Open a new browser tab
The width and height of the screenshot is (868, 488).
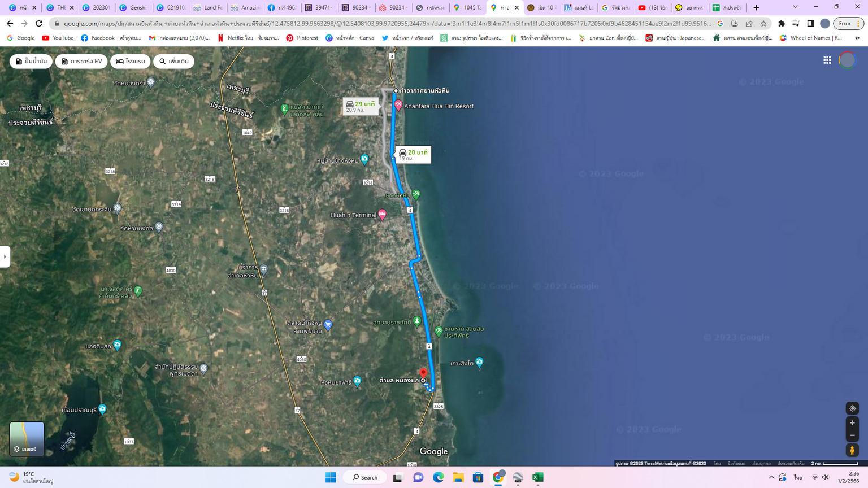756,8
